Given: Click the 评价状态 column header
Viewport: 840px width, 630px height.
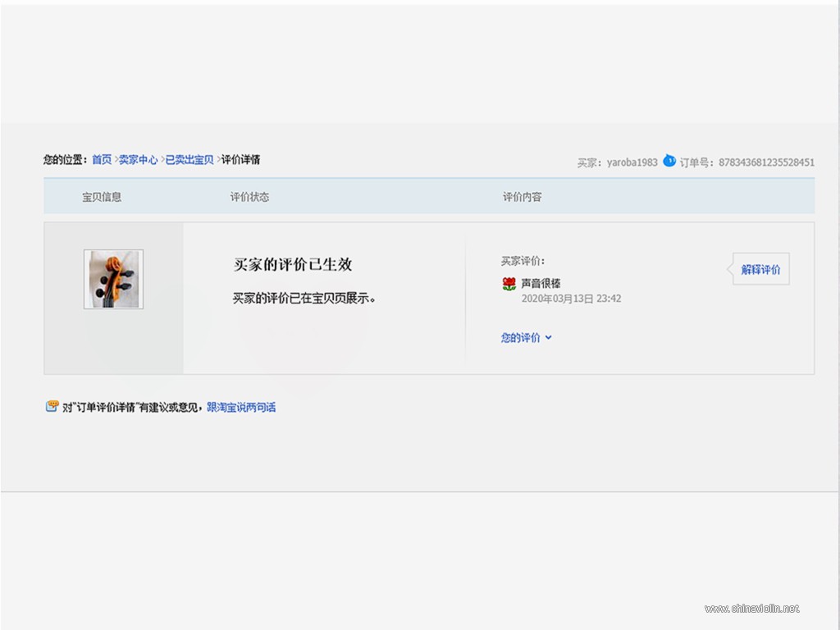Looking at the screenshot, I should (249, 197).
